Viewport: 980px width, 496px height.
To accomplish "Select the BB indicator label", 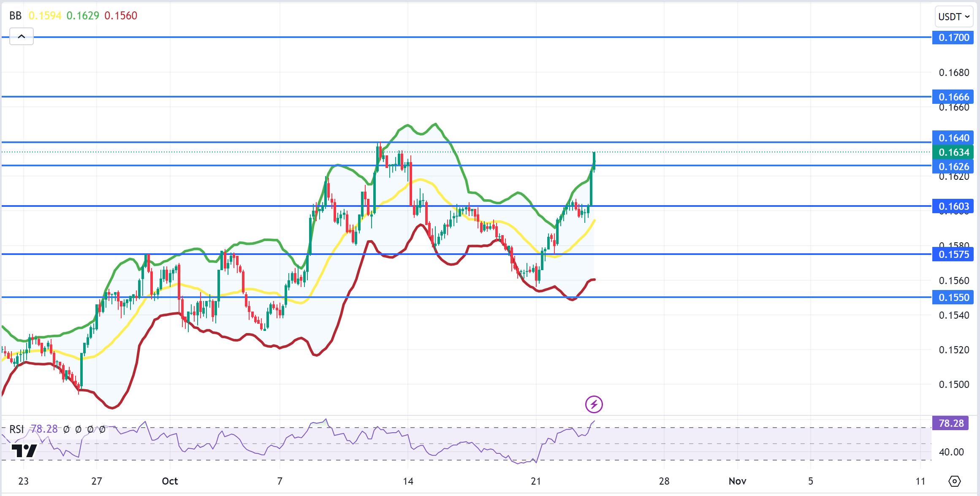I will (x=15, y=16).
